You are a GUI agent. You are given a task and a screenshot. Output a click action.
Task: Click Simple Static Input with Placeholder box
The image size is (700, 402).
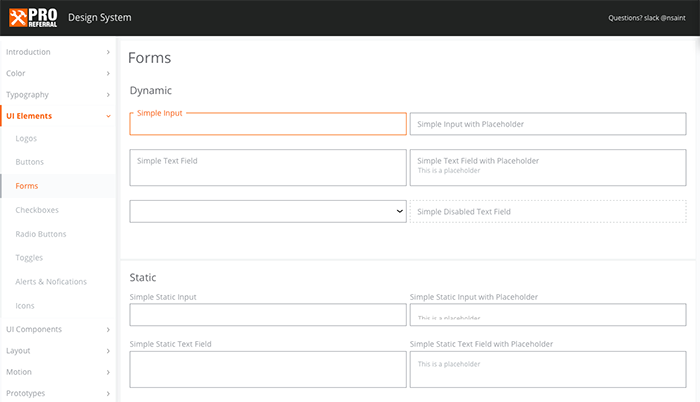pyautogui.click(x=548, y=315)
